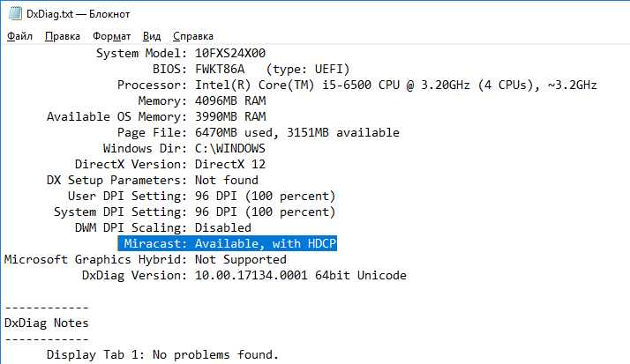The width and height of the screenshot is (630, 364).
Task: Open the Файл menu
Action: point(19,36)
